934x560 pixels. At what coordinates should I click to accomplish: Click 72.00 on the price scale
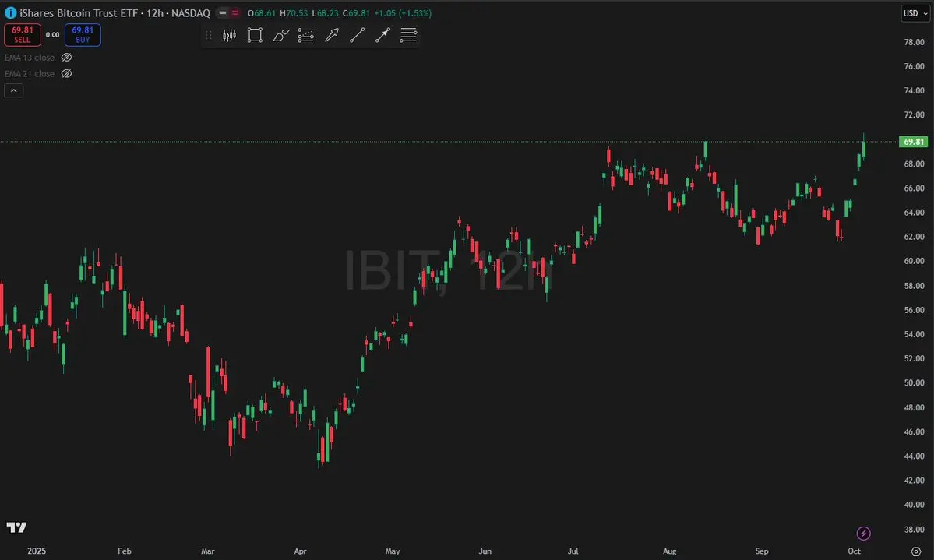click(914, 114)
